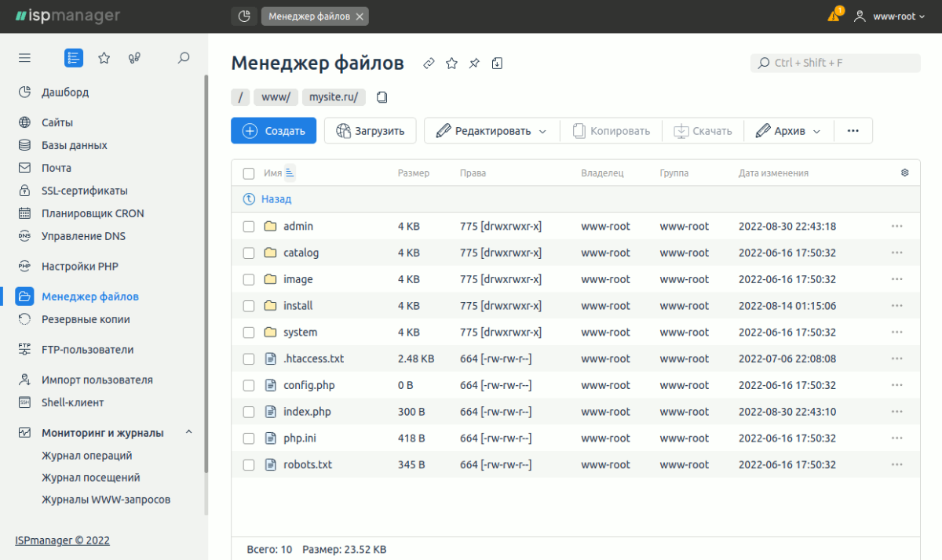
Task: Open the favorites star in sidebar
Action: pos(104,58)
